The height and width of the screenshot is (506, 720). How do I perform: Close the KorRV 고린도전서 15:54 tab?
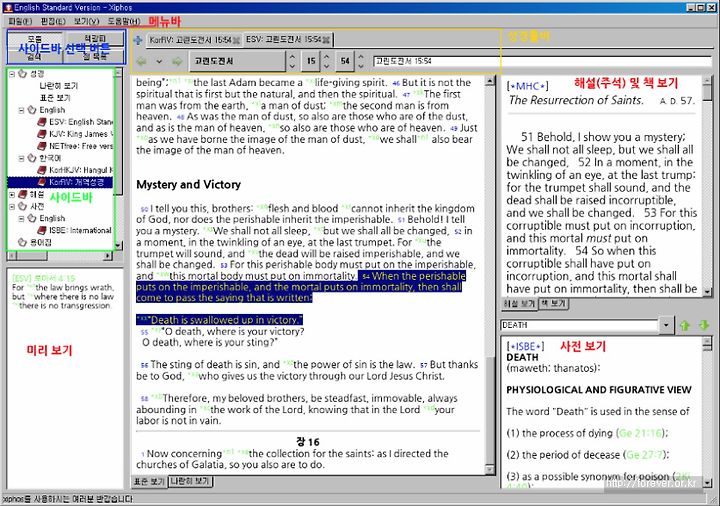[x=236, y=40]
